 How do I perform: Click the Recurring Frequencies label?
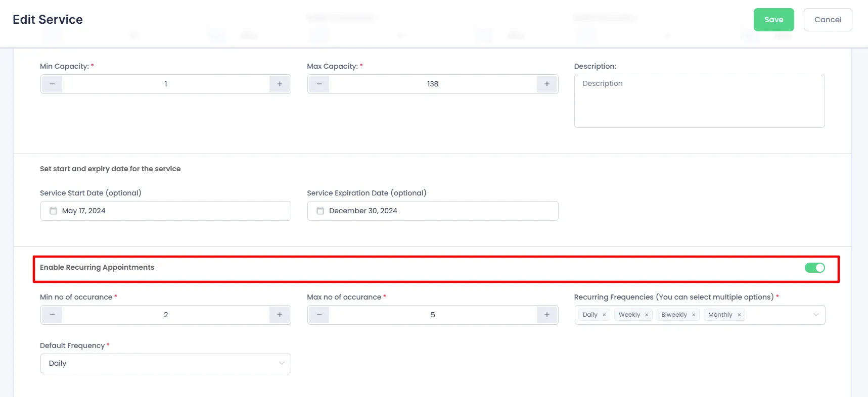[x=674, y=297]
